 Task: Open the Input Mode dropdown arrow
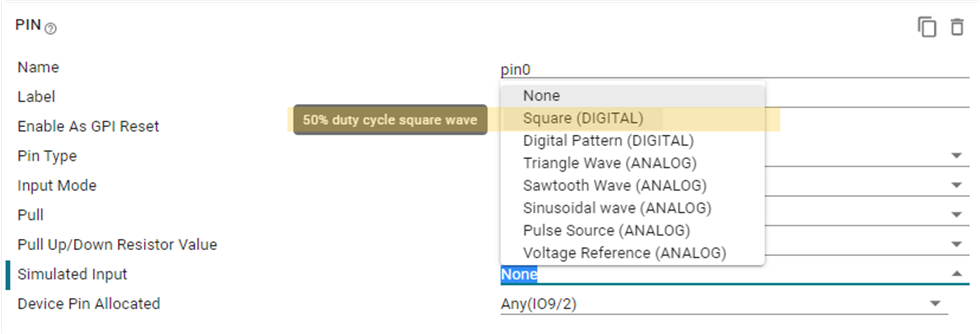click(956, 185)
